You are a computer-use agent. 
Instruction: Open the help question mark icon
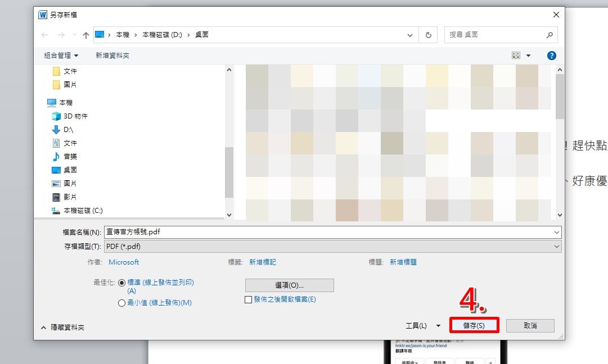click(551, 56)
